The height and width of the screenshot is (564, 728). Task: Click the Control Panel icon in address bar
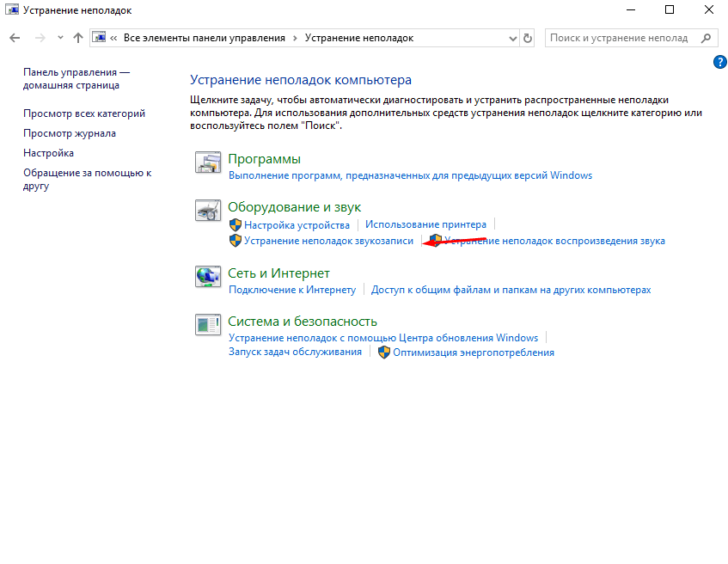[x=99, y=38]
